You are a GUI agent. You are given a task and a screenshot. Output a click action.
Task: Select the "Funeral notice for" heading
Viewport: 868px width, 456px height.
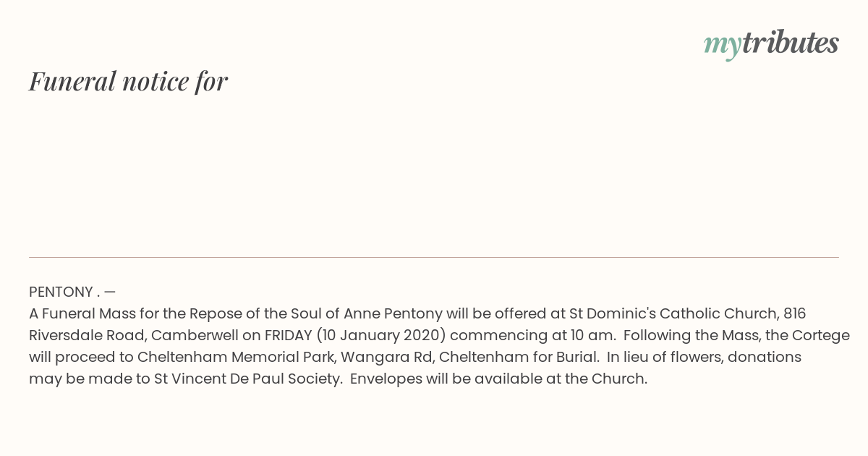coord(128,81)
